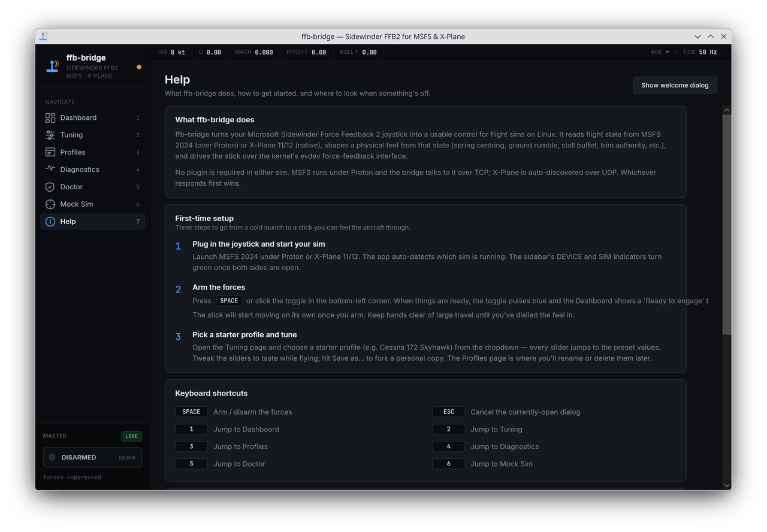Click the '1' key badge for Jump to Dashboard
Screen dimensions: 767x532
pos(191,430)
